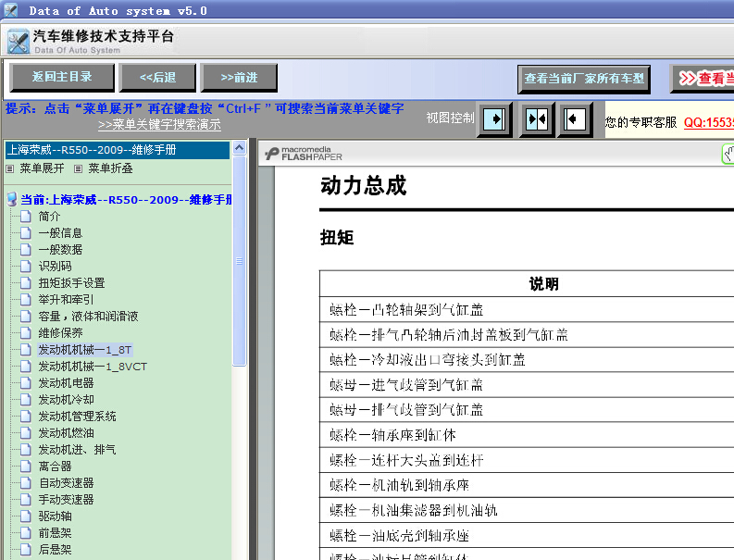Click table row 螺栓—连杆大头盖到连杆
The height and width of the screenshot is (560, 734).
[x=527, y=460]
